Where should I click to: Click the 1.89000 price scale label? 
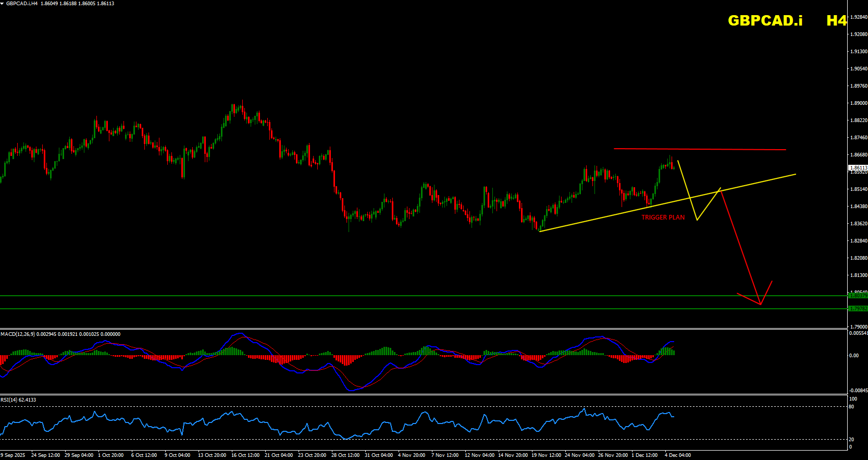(859, 103)
